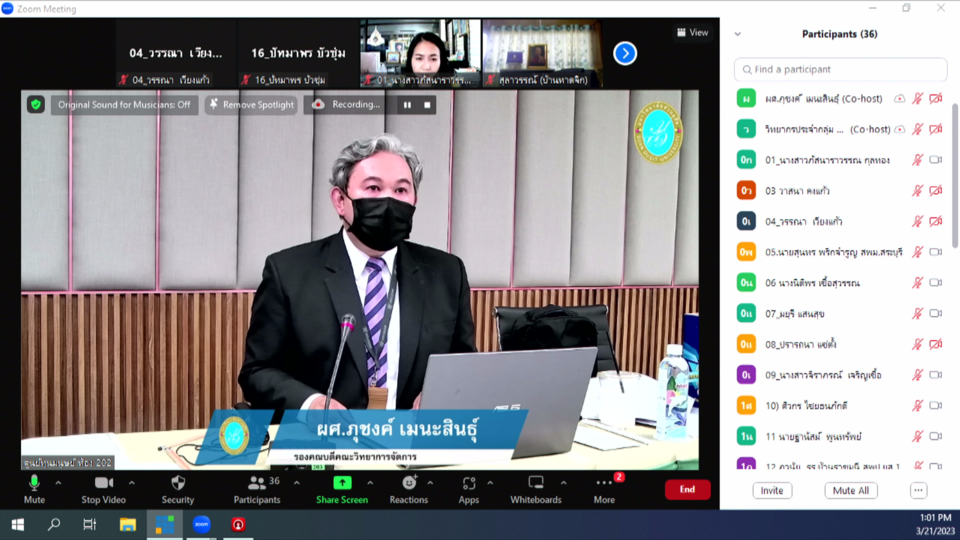Click recording cloud icon on first co-host row

(x=899, y=99)
